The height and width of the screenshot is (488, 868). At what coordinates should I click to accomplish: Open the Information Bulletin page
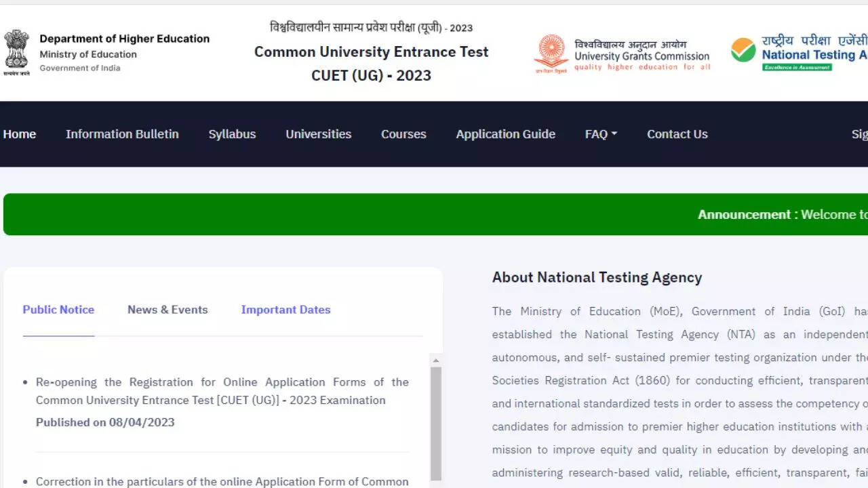coord(122,134)
